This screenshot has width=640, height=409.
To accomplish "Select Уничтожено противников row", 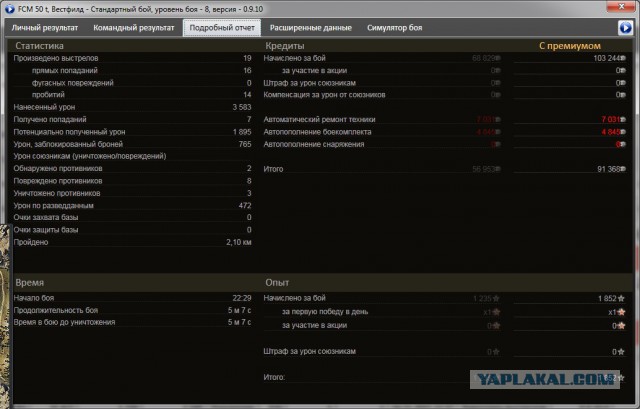I will point(132,193).
